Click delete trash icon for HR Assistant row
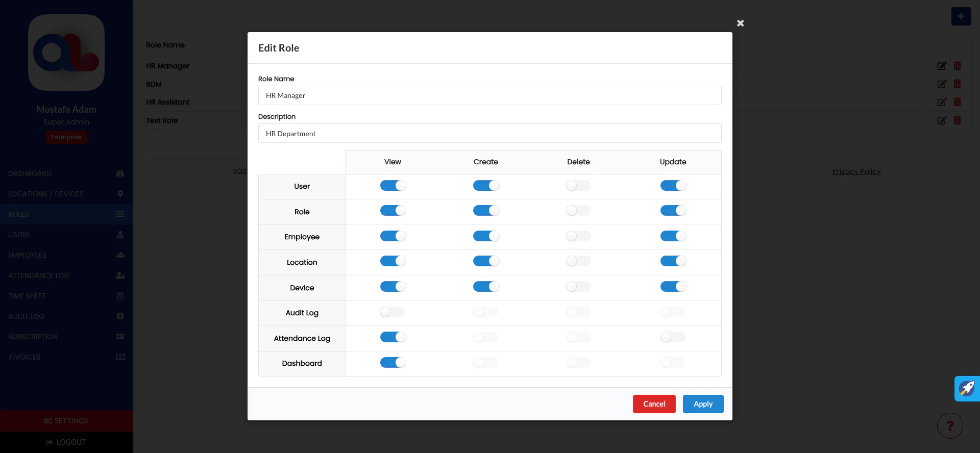The image size is (980, 453). [x=958, y=102]
